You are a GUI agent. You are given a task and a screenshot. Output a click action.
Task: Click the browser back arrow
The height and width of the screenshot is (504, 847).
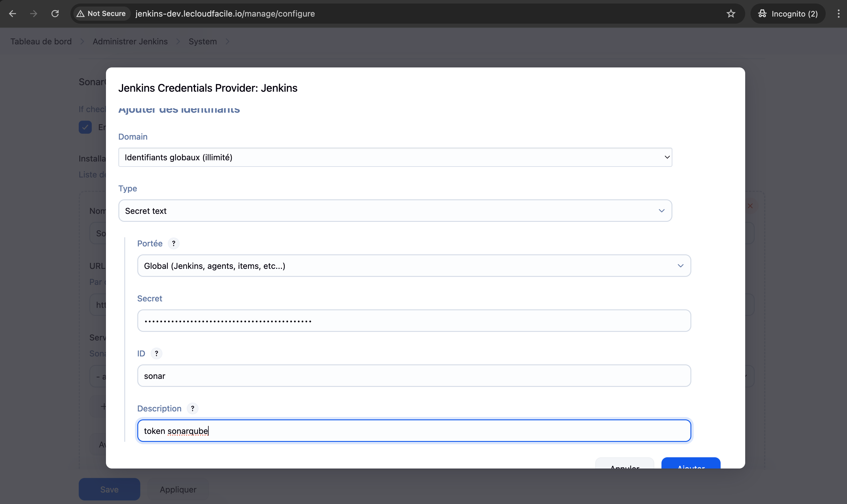pos(12,14)
